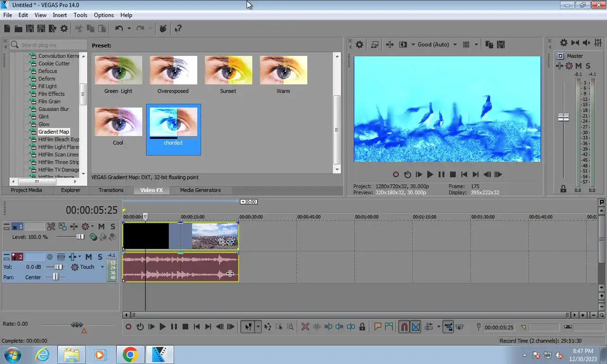
Task: Open edit tool selection dropdown arrow
Action: 258,327
